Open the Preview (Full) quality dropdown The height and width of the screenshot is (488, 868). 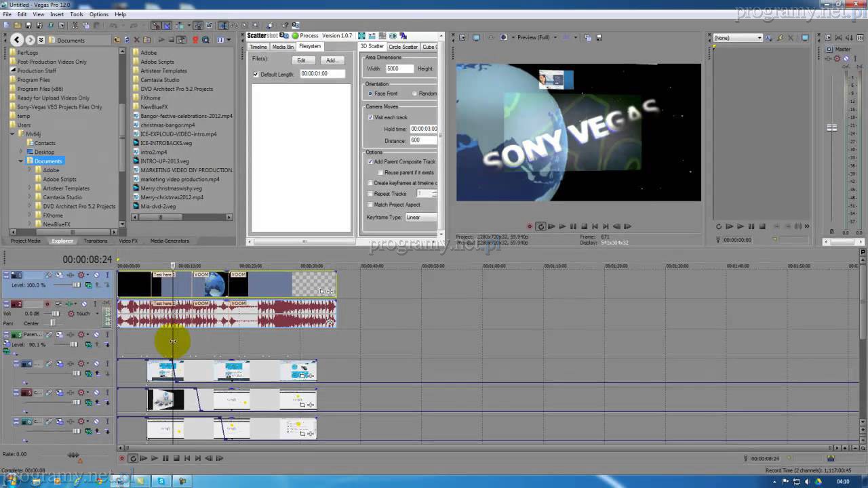click(x=536, y=37)
